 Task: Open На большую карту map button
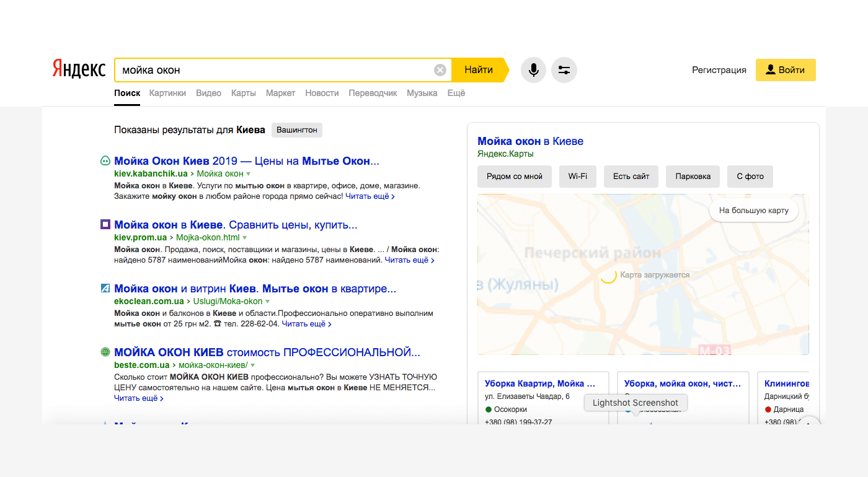tap(753, 211)
